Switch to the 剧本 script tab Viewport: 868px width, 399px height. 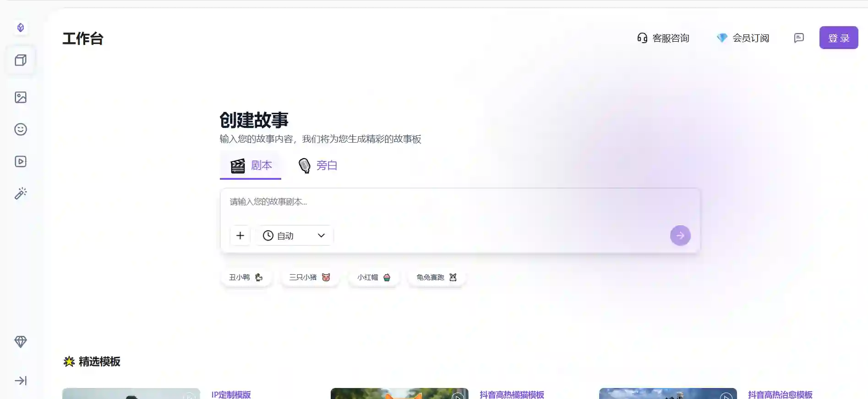click(251, 166)
